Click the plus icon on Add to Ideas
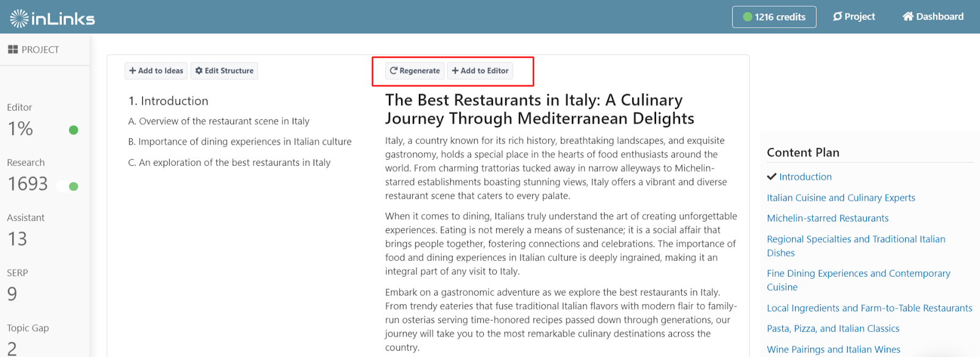Screen dimensions: 980x357 (132, 71)
